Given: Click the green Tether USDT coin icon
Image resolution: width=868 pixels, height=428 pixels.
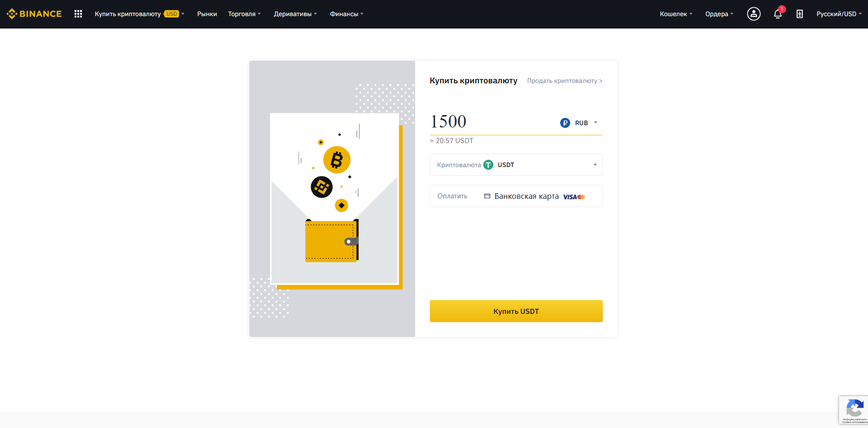Looking at the screenshot, I should (x=488, y=165).
